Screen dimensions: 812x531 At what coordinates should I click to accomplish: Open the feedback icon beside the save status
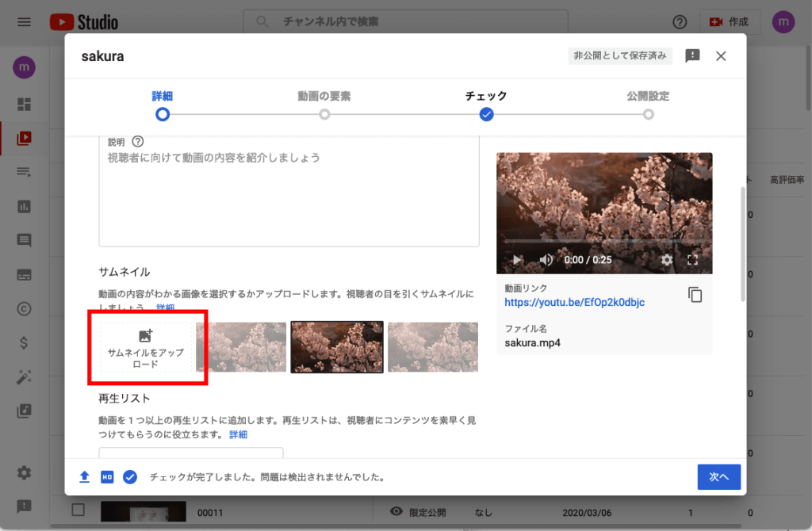tap(692, 55)
